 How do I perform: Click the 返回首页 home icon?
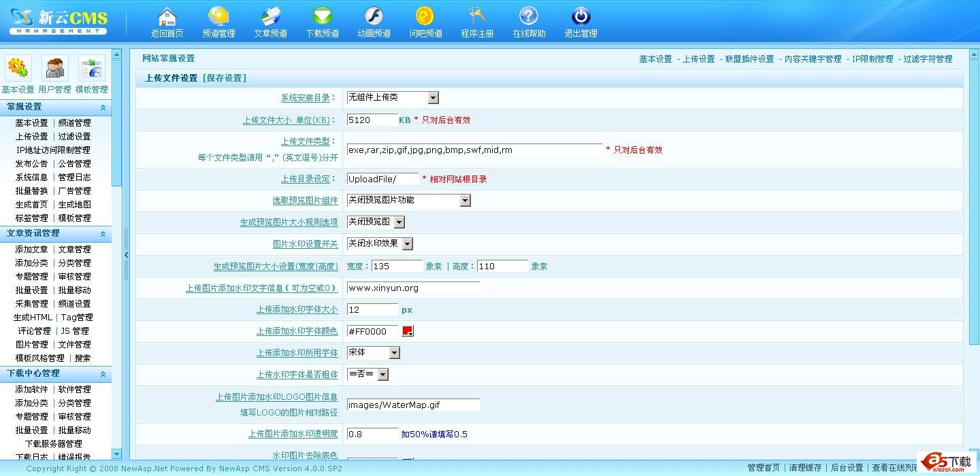click(167, 16)
